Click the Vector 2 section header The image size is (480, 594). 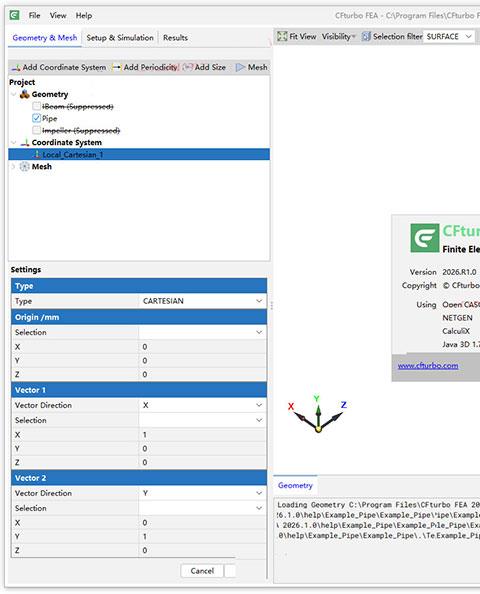[x=139, y=478]
